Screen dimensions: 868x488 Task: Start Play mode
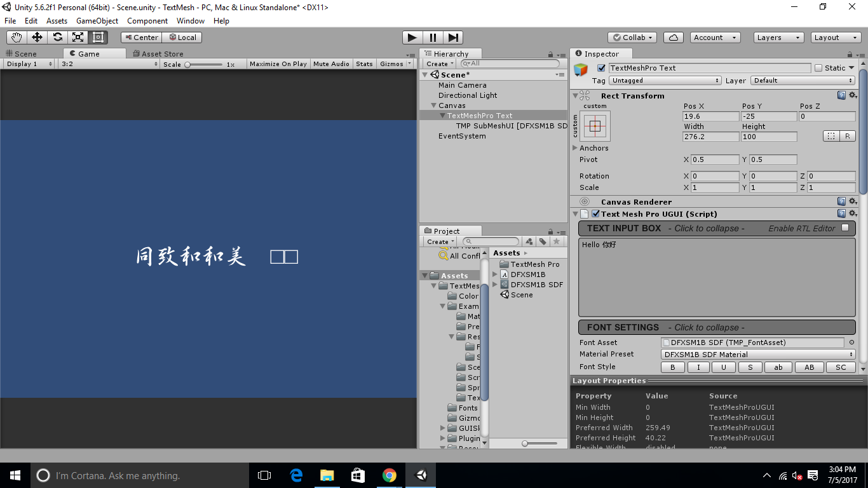click(x=412, y=37)
